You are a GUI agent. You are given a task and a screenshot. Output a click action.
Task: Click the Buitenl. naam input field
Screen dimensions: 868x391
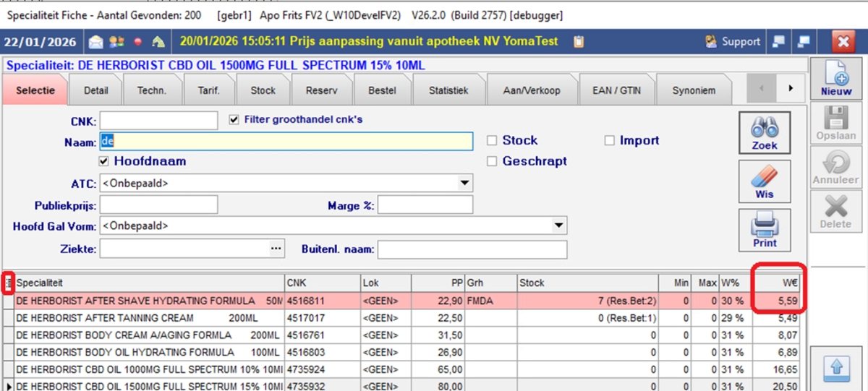(472, 249)
